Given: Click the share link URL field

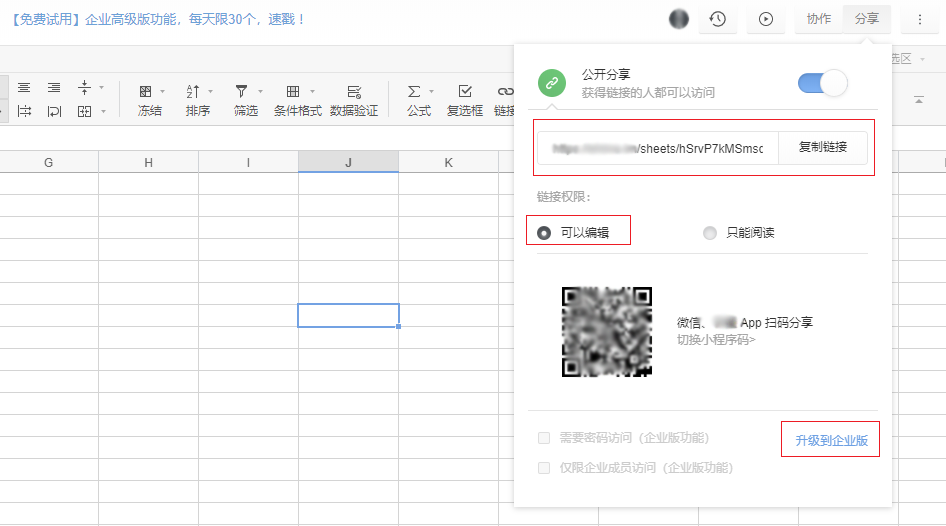Looking at the screenshot, I should pos(658,148).
